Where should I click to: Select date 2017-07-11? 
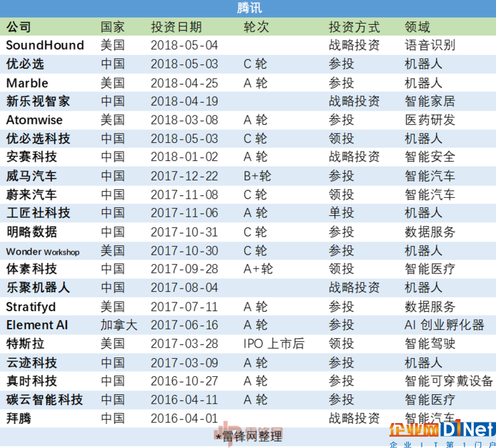(x=184, y=306)
